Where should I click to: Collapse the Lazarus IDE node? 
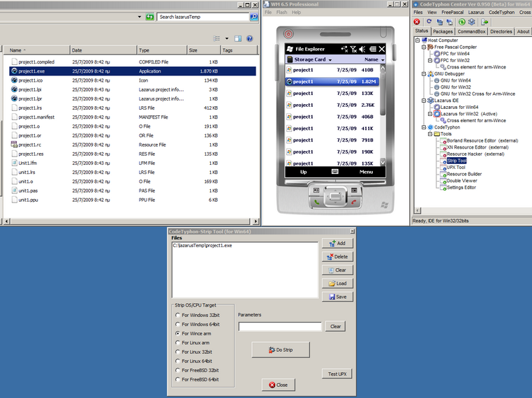point(424,101)
